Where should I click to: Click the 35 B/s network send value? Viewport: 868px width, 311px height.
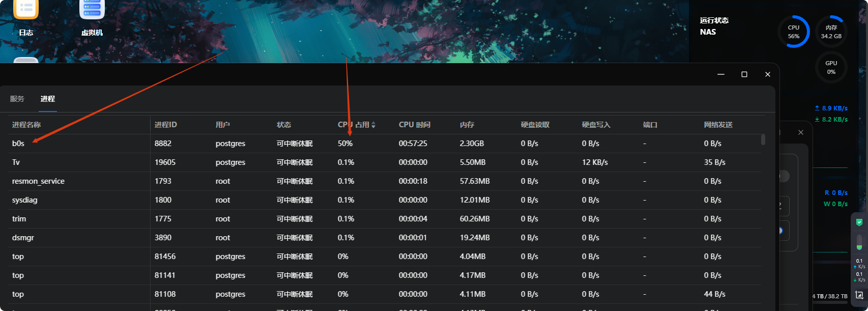tap(715, 162)
